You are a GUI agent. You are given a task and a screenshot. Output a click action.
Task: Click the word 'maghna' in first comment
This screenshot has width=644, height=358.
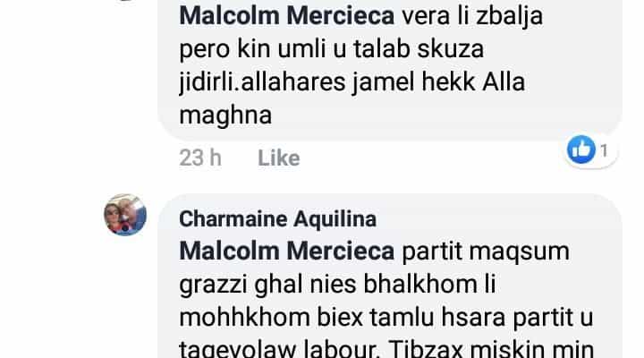pyautogui.click(x=225, y=115)
